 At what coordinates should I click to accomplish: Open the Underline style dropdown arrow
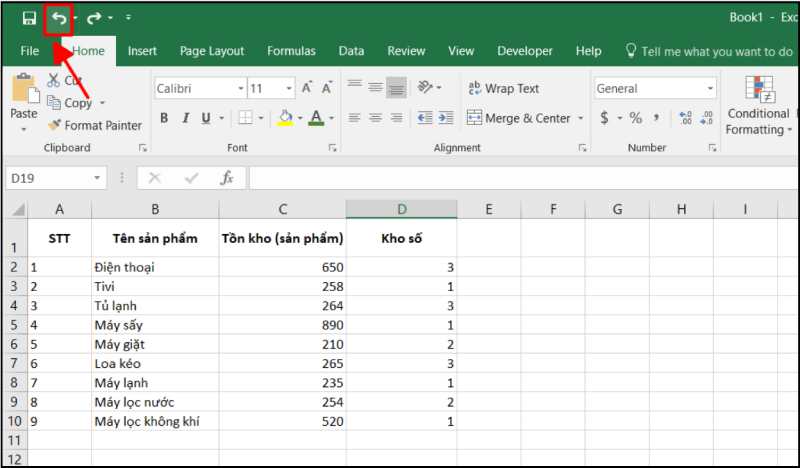click(221, 118)
